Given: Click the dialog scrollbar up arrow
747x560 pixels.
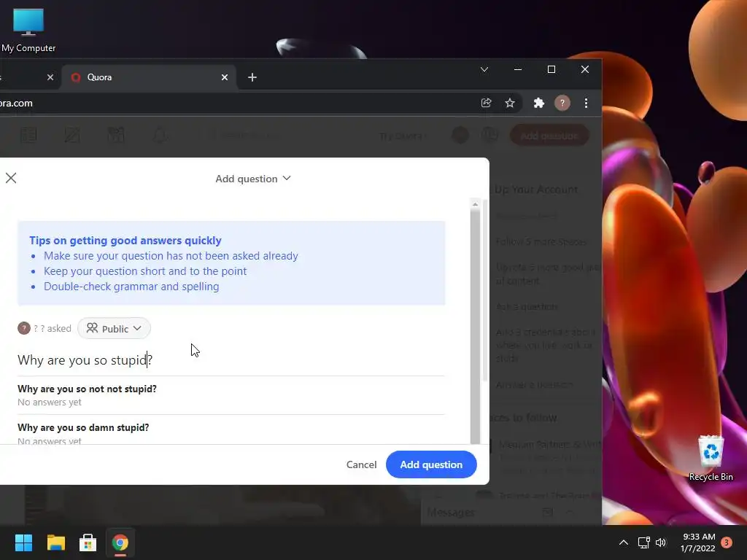Looking at the screenshot, I should click(x=475, y=204).
